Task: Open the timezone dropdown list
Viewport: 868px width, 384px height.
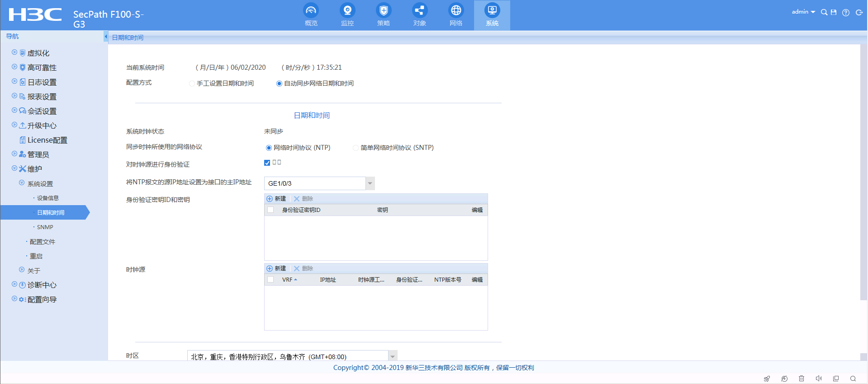Action: click(393, 356)
